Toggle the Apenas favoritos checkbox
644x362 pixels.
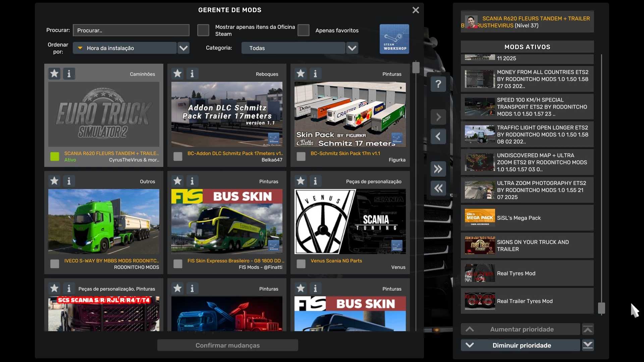click(303, 30)
